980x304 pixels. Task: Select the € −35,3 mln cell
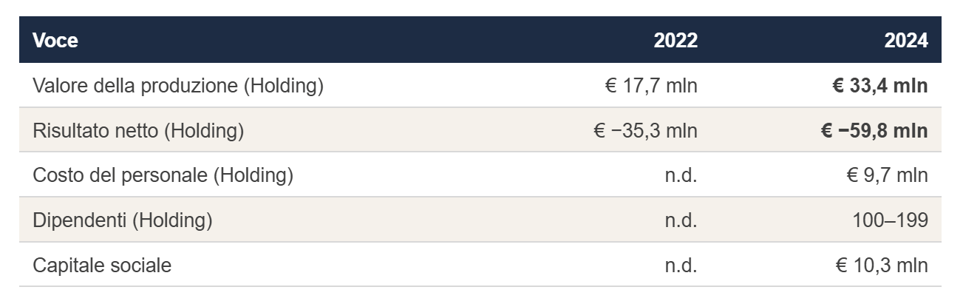click(x=646, y=131)
